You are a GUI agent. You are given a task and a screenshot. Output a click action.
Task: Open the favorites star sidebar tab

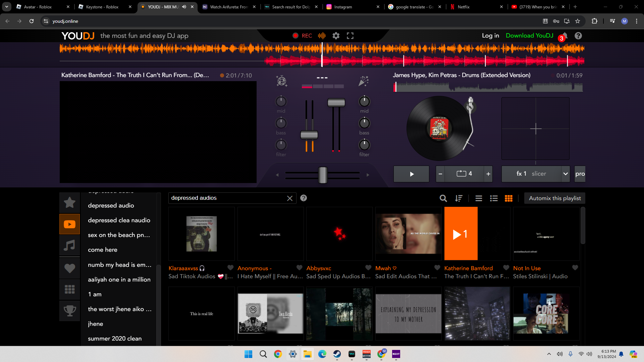tap(70, 202)
